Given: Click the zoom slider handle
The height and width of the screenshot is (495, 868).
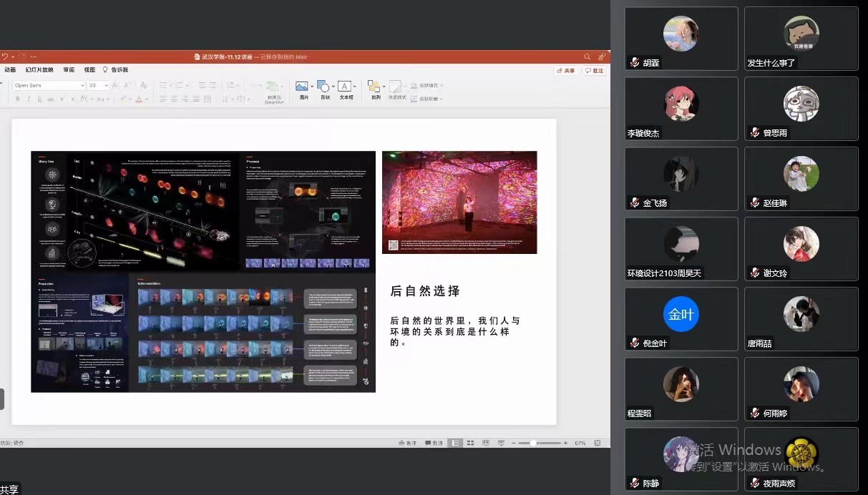Looking at the screenshot, I should [x=534, y=443].
